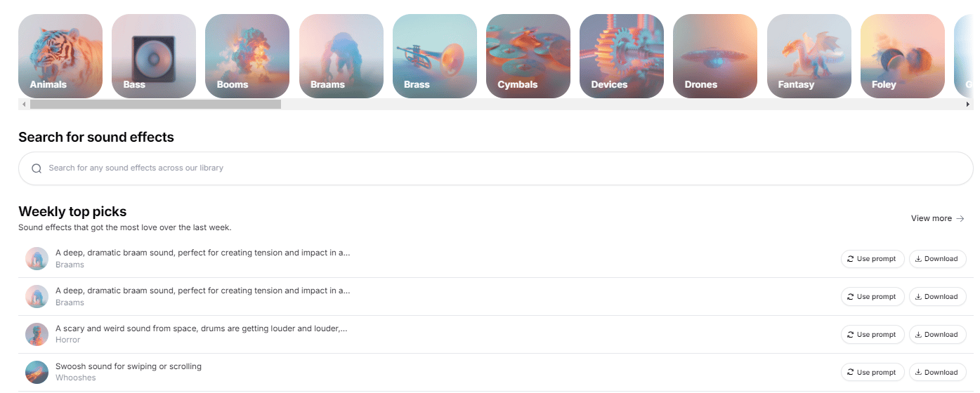Click left arrow of category scrollbar
980x393 pixels.
(24, 105)
